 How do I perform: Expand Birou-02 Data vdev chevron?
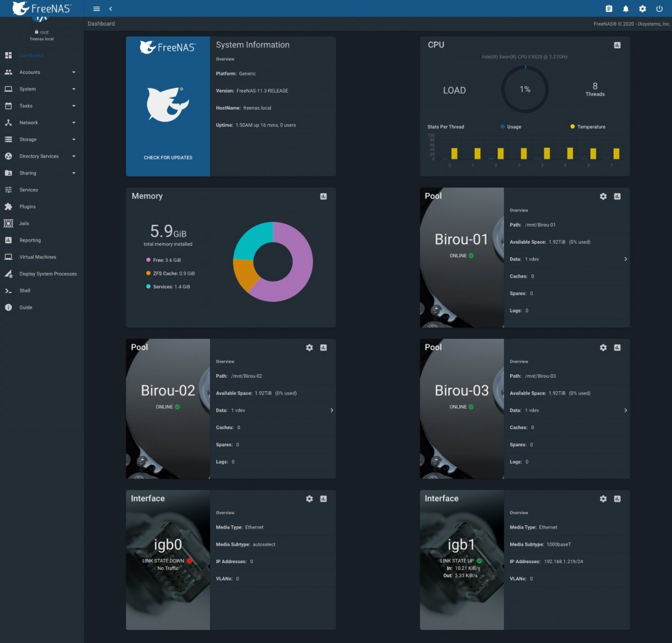(332, 410)
